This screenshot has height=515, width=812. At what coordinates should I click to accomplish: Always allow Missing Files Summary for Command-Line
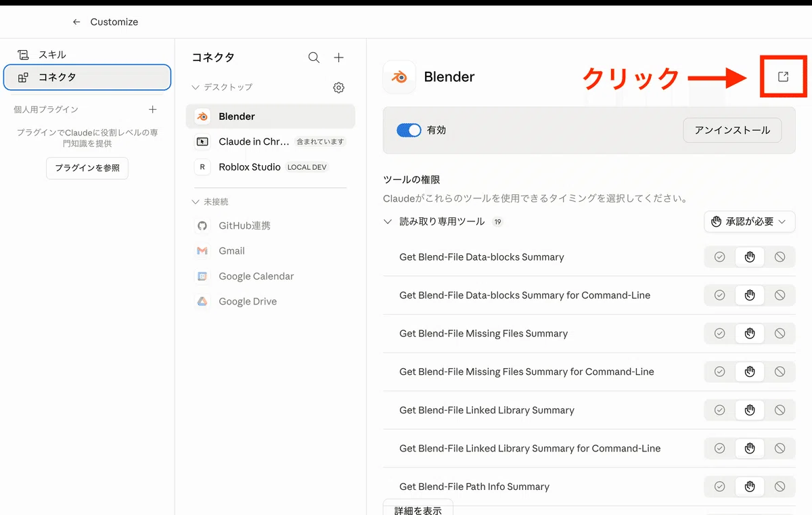[x=719, y=372]
